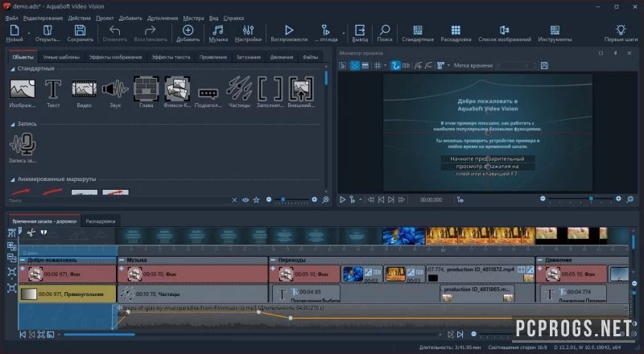Image resolution: width=644 pixels, height=354 pixels.
Task: Toggle the highlighted blue layout-view button in monitor
Action: point(355,66)
